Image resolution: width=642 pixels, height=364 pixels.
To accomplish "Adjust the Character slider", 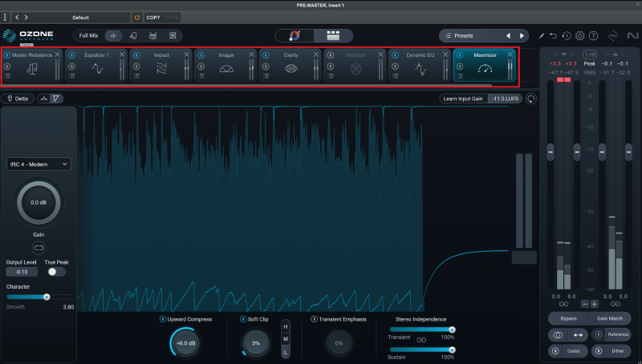I will point(47,297).
